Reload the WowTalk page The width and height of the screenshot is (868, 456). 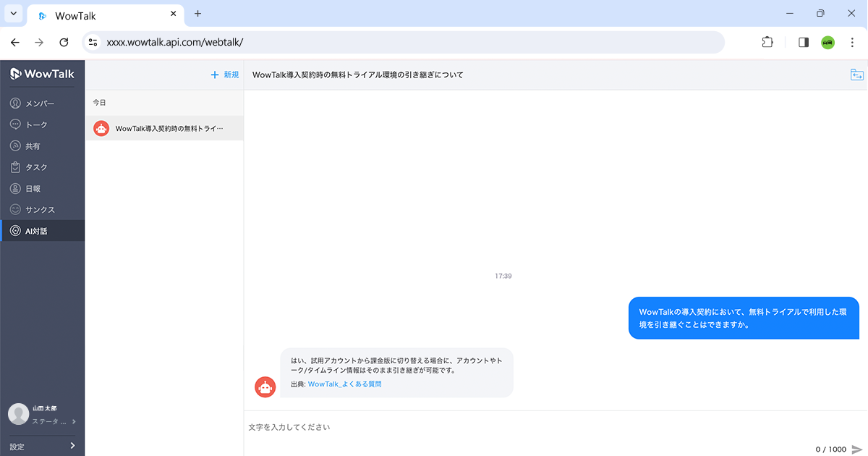pyautogui.click(x=64, y=43)
